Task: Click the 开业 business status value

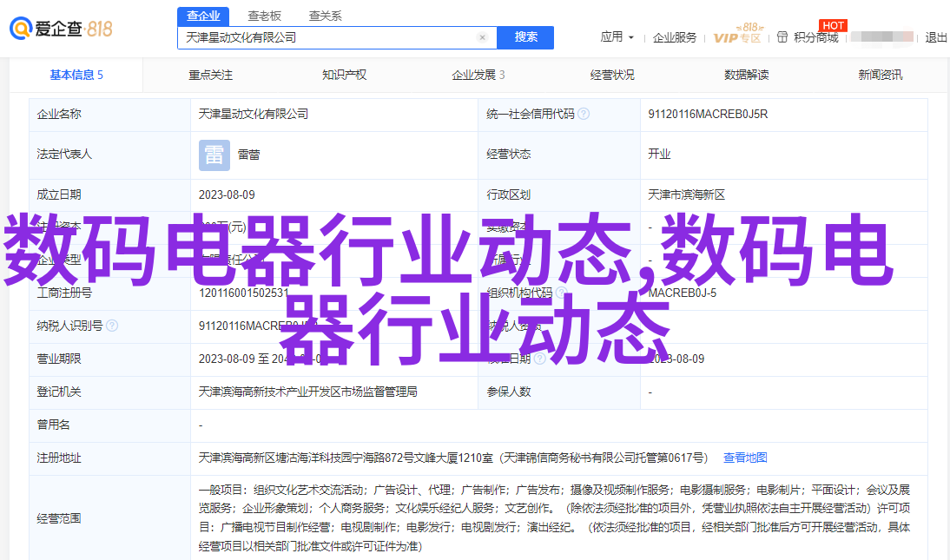Action: point(659,154)
